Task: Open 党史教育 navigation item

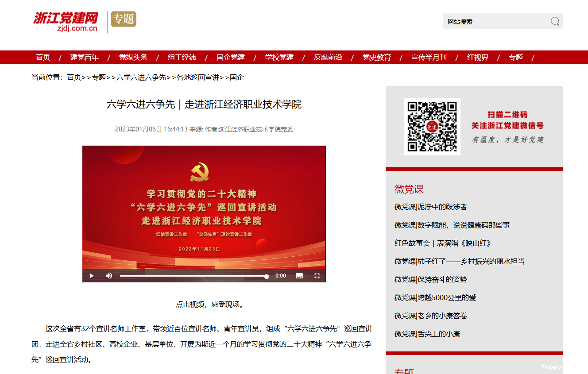Action: point(377,57)
